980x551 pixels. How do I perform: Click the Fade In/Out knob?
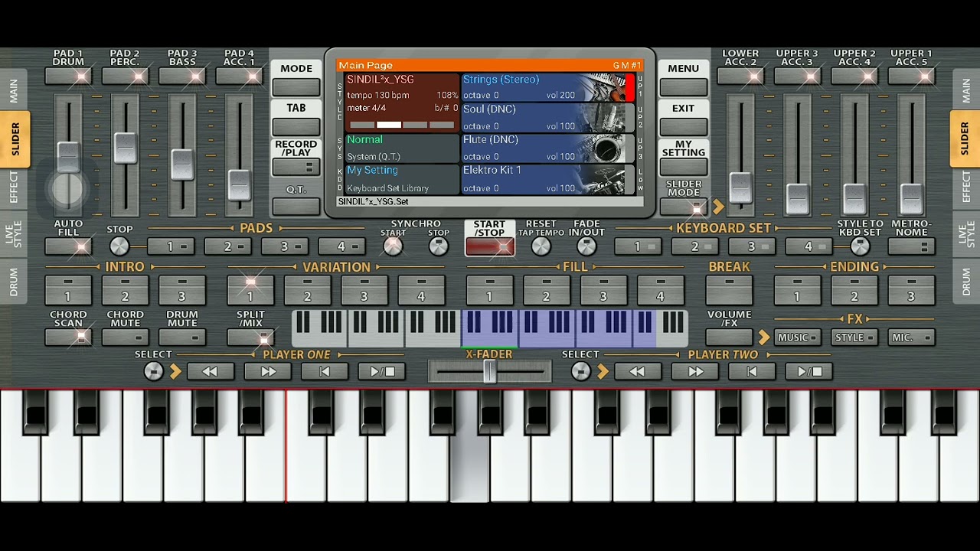pyautogui.click(x=586, y=246)
